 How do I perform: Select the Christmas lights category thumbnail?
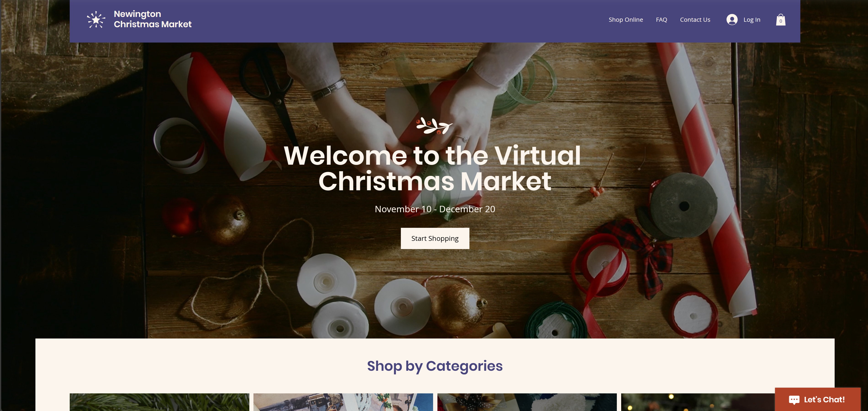[698, 402]
